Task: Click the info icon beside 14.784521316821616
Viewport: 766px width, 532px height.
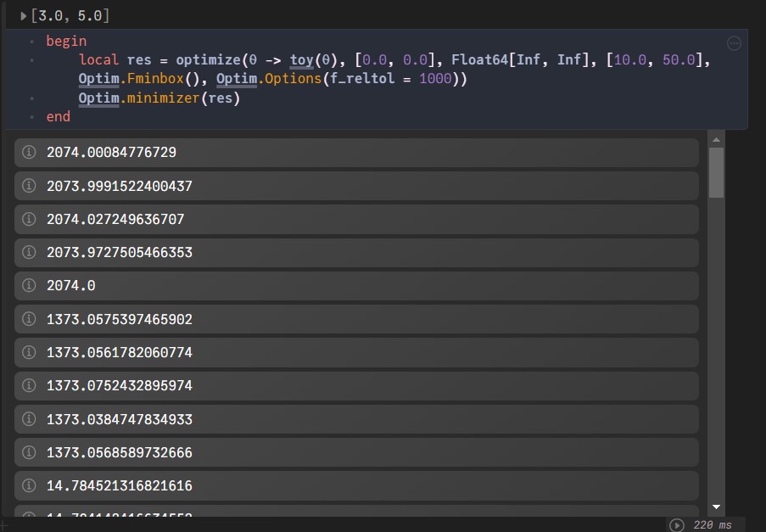Action: (x=29, y=485)
